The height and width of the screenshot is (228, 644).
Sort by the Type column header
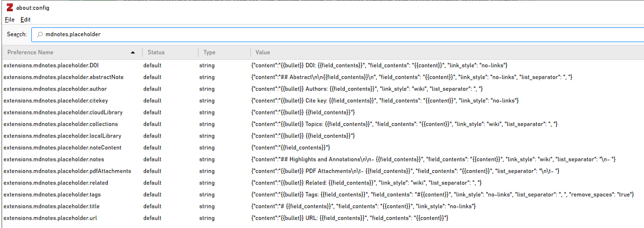(x=224, y=52)
